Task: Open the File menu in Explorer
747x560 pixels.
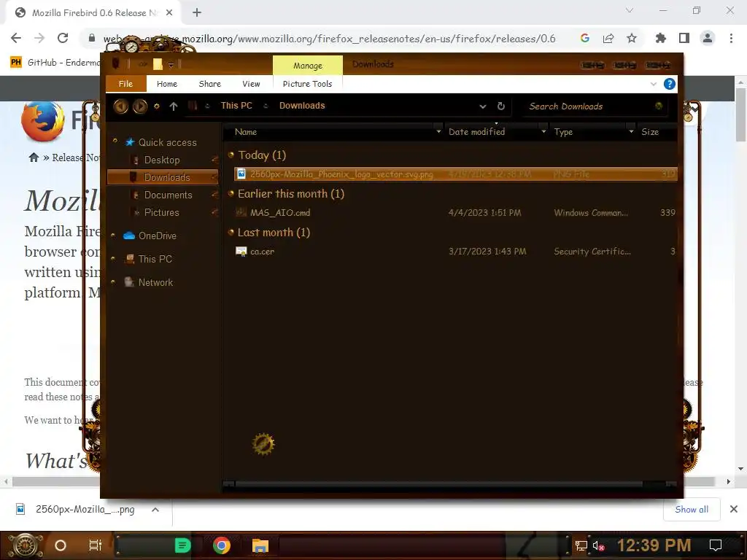Action: (125, 84)
